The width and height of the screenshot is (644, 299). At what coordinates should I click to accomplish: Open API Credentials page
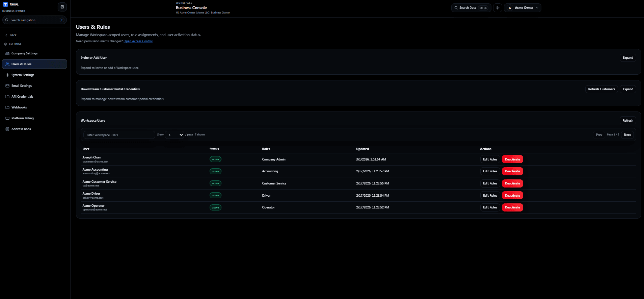click(x=34, y=97)
